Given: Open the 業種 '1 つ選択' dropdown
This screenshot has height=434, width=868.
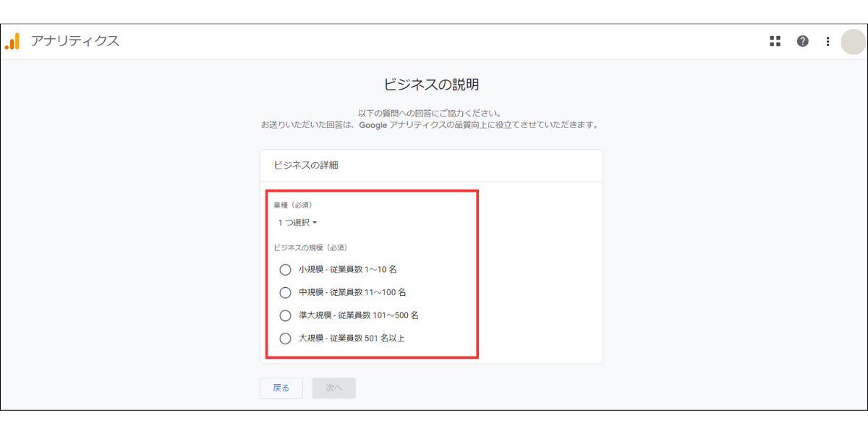Looking at the screenshot, I should (297, 223).
